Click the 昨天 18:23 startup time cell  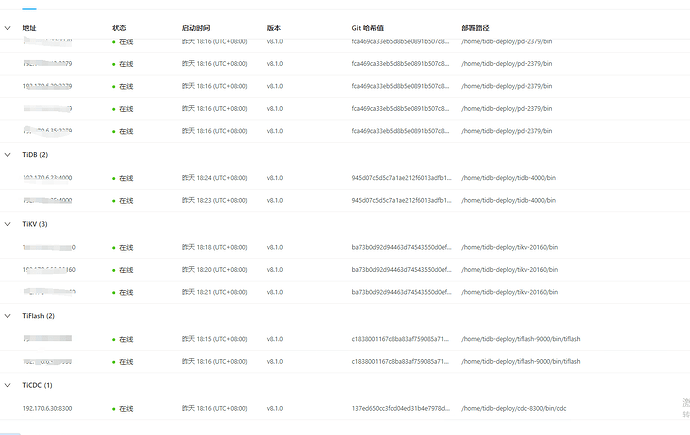tap(214, 201)
